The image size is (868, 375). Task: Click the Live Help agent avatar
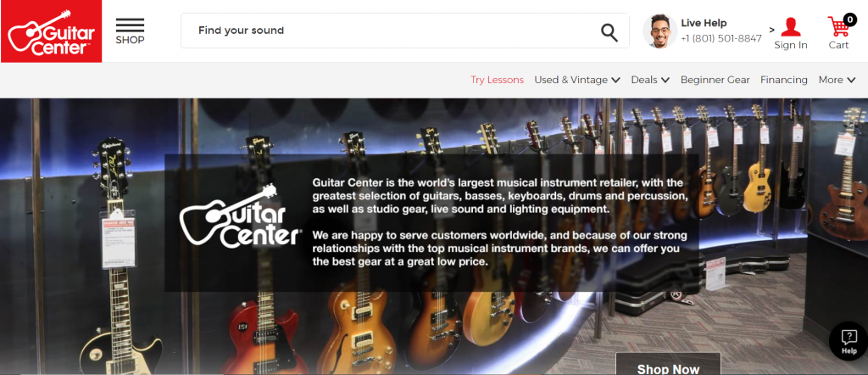pos(659,31)
